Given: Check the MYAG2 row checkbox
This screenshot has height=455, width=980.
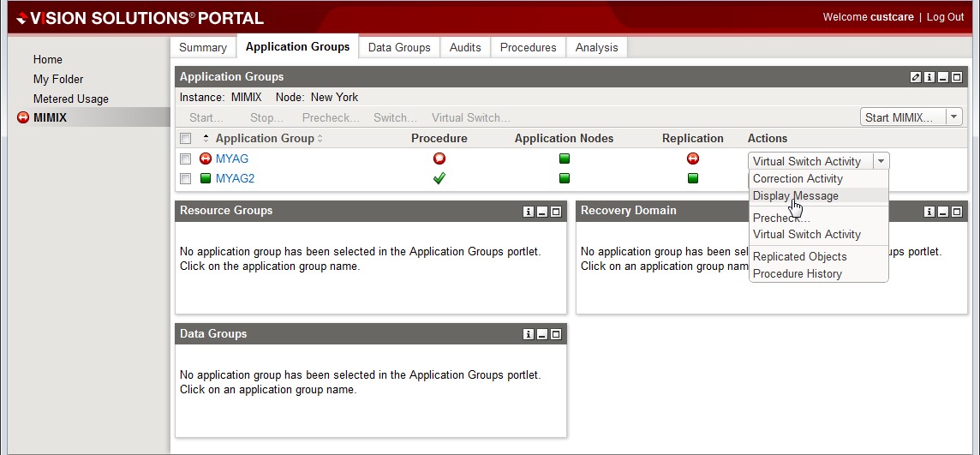Looking at the screenshot, I should 185,179.
